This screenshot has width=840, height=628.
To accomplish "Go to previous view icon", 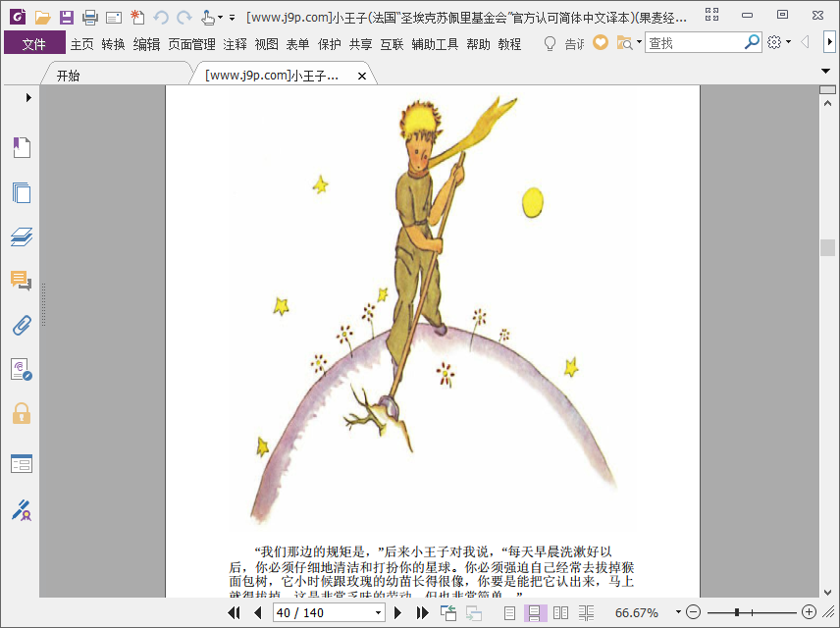I will 447,612.
